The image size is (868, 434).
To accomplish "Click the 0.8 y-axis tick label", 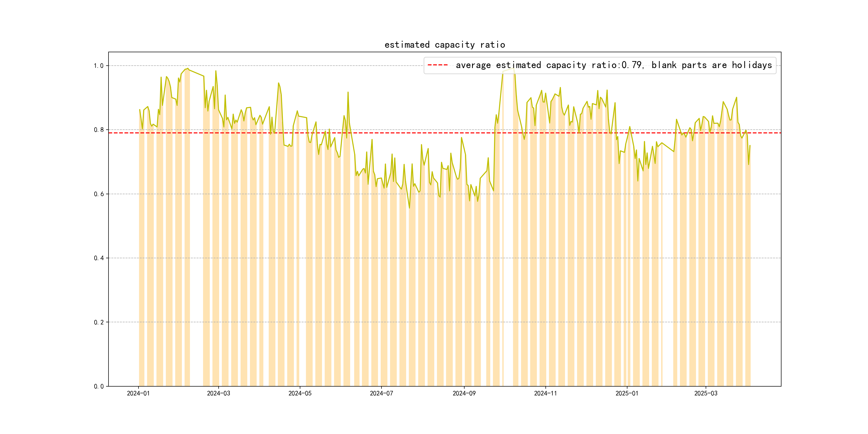I will tap(98, 130).
